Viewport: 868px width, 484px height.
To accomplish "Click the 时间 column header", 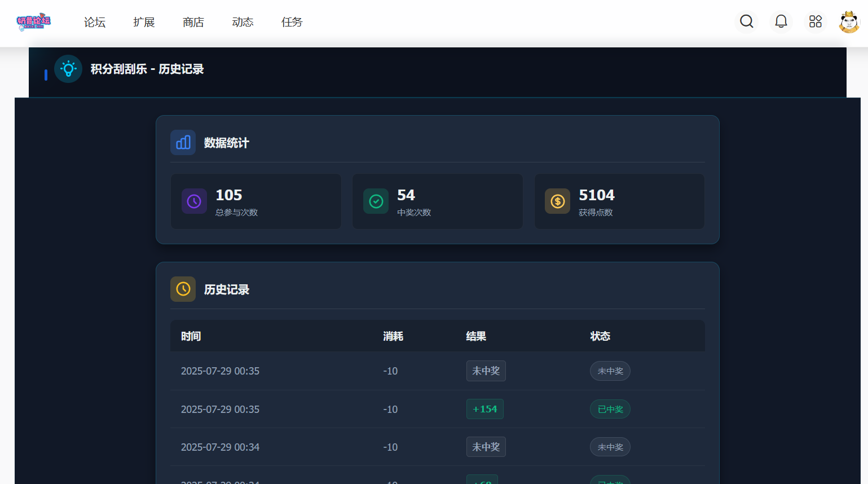I will [191, 336].
